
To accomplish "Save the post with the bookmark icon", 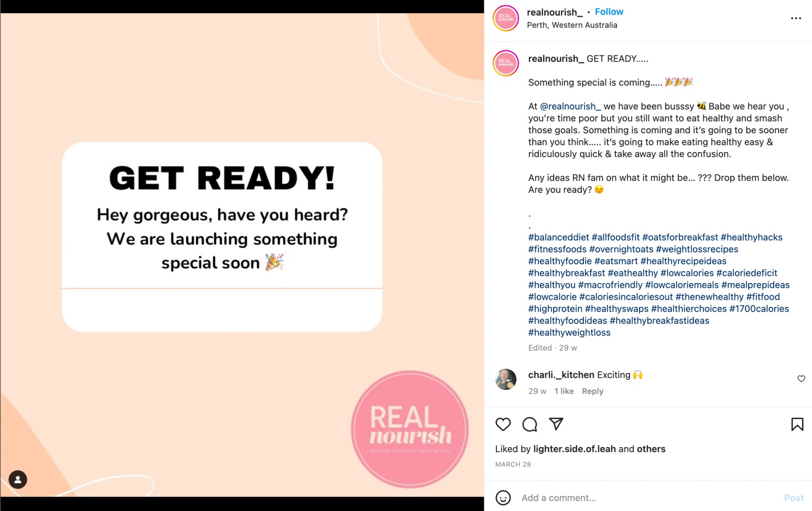I will coord(797,424).
